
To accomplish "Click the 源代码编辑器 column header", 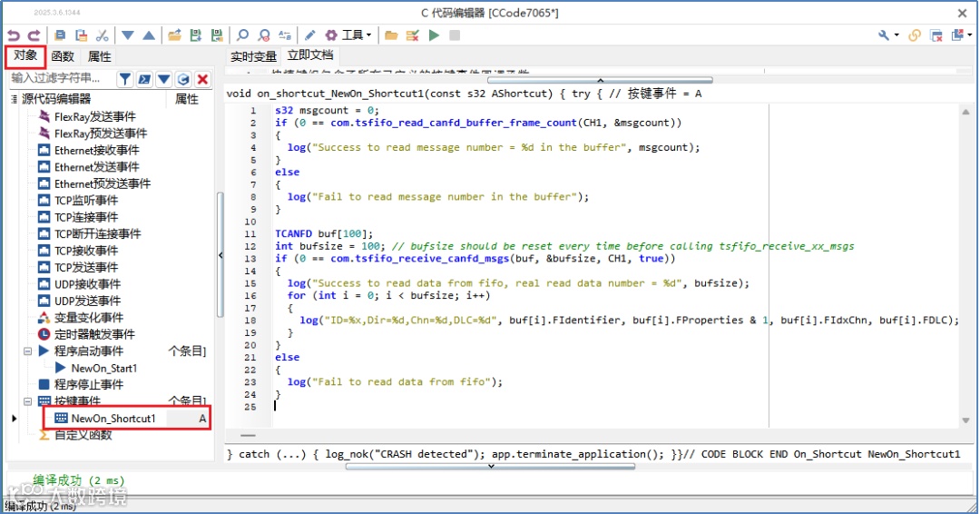I will pyautogui.click(x=56, y=99).
